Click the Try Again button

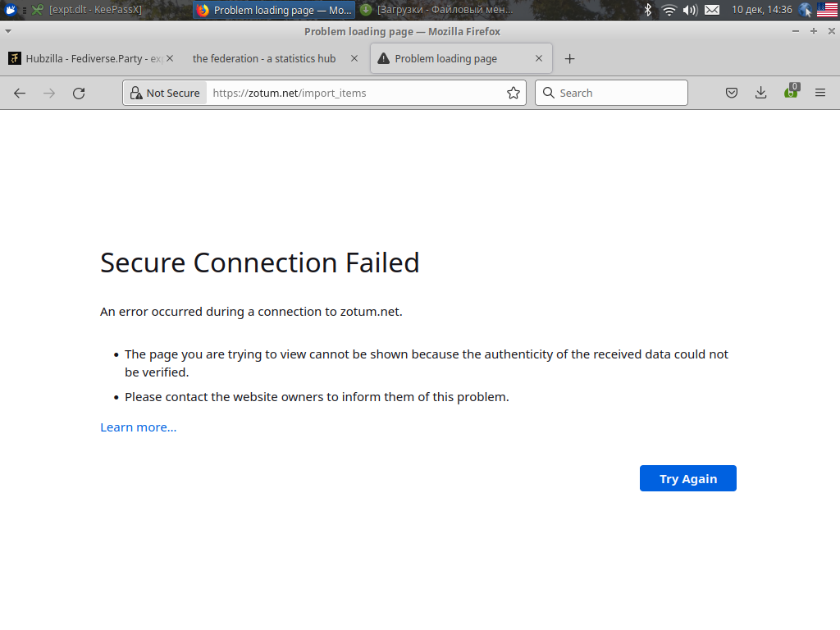[x=687, y=479]
